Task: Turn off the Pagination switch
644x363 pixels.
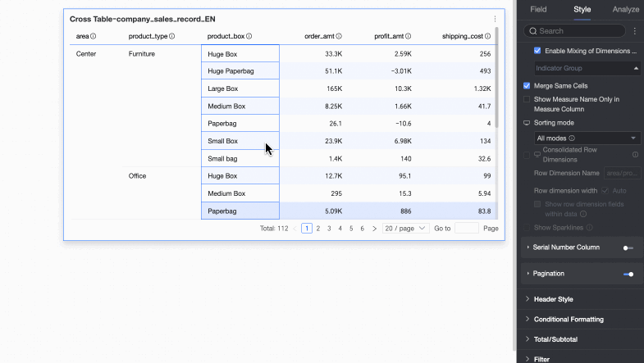Action: (628, 274)
